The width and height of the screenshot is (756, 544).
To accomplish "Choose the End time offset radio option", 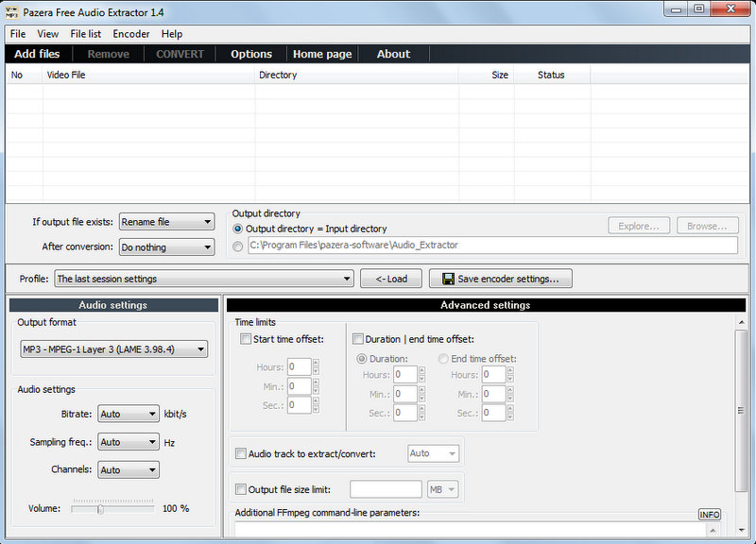I will click(x=443, y=359).
